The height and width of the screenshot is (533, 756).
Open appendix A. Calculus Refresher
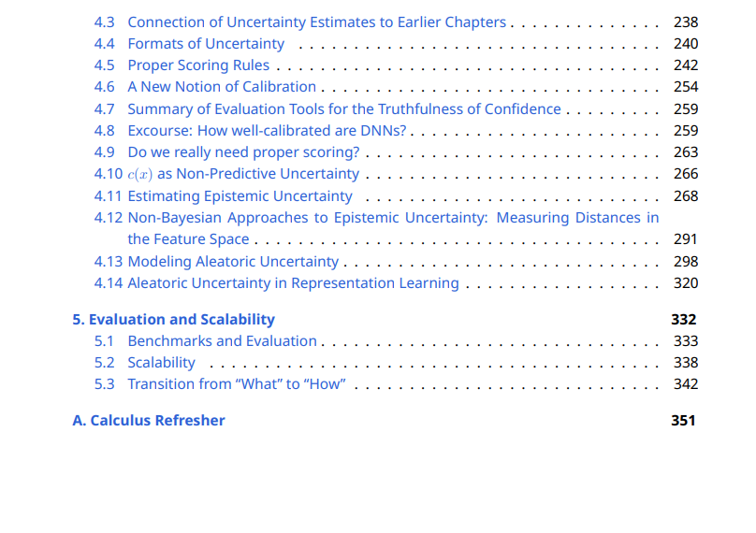tap(149, 421)
